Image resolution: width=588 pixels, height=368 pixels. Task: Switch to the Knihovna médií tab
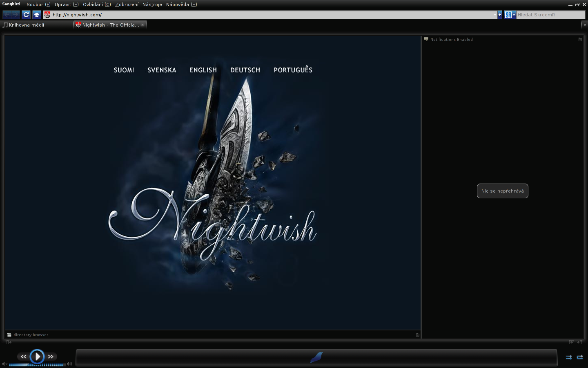pyautogui.click(x=37, y=25)
